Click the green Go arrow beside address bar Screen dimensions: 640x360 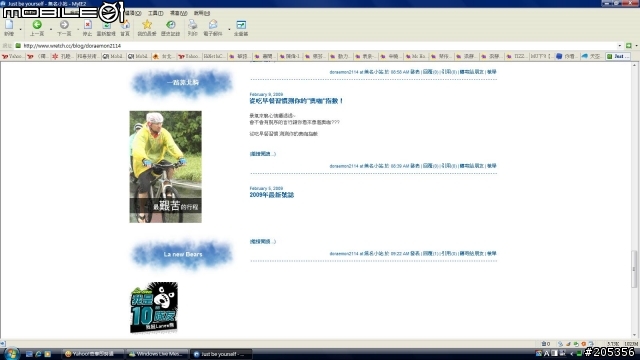click(x=629, y=46)
